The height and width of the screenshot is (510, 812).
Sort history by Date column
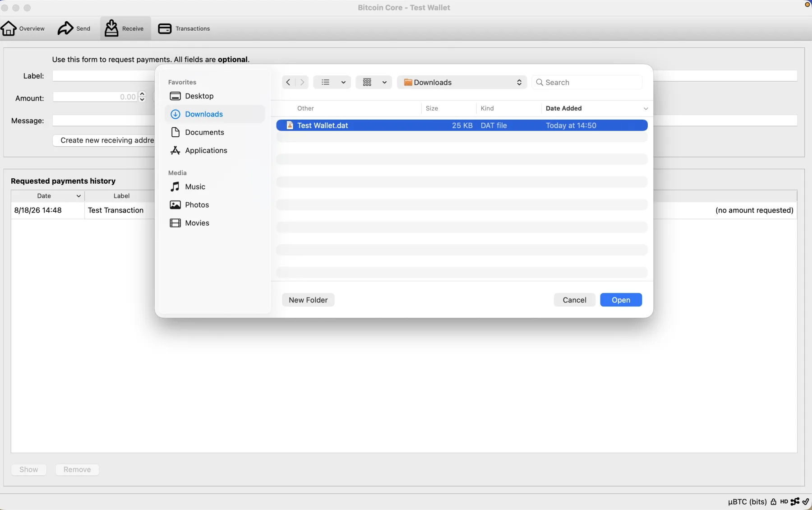[48, 196]
